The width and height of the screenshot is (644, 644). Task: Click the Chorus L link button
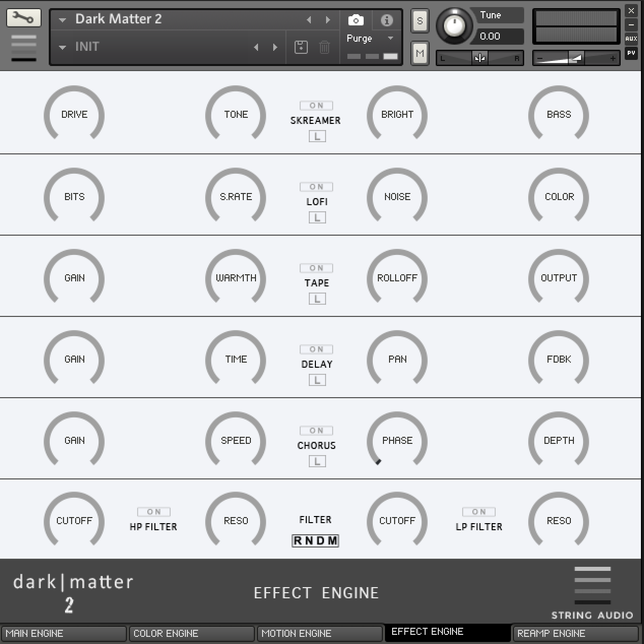click(x=317, y=461)
